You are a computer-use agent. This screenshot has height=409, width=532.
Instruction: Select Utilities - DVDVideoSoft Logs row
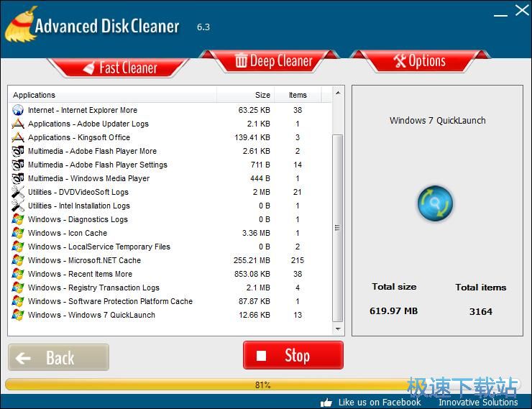(x=170, y=192)
